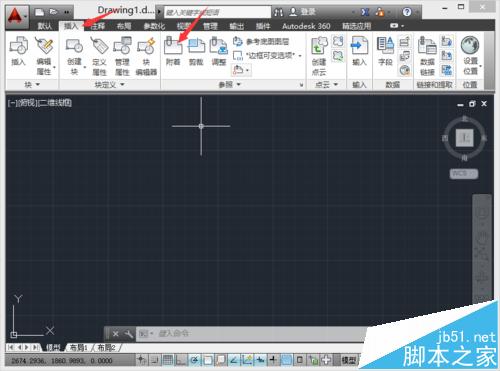Image resolution: width=500 pixels, height=371 pixels.
Task: Click the 字段 (Field) button
Action: click(385, 51)
